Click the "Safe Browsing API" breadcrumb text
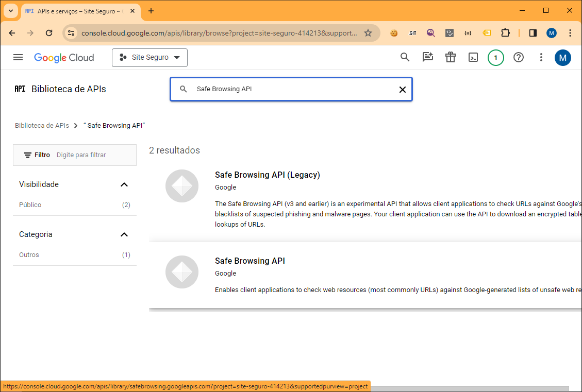Image resolution: width=582 pixels, height=392 pixels. 115,125
